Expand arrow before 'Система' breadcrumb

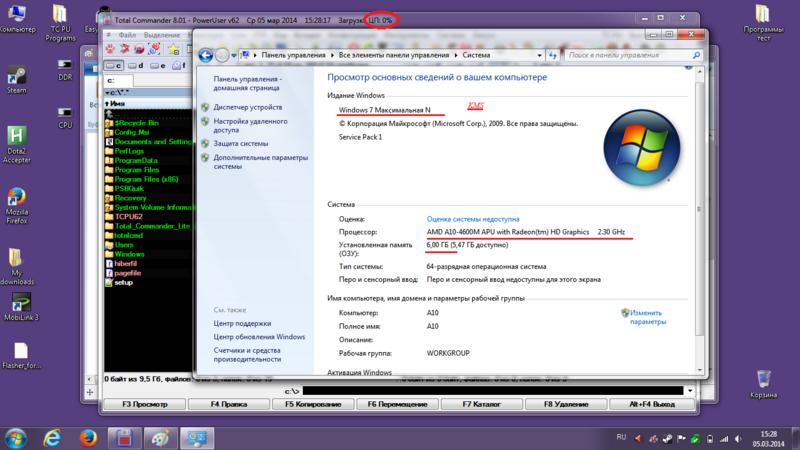[456, 55]
